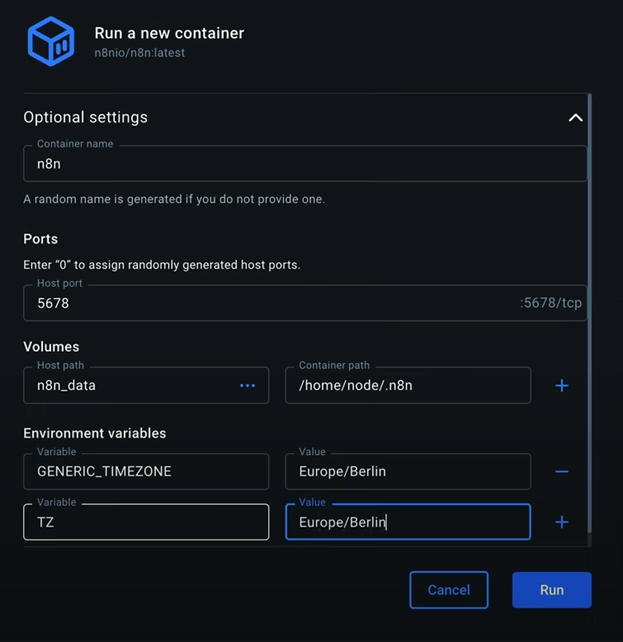
Task: Click the TZ variable name field
Action: click(x=146, y=522)
